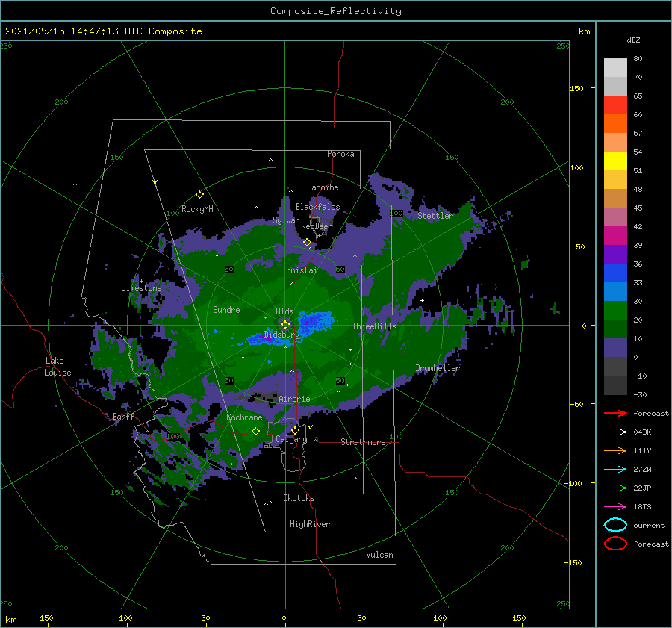
Task: Select the Vulcan city label
Action: tap(380, 555)
